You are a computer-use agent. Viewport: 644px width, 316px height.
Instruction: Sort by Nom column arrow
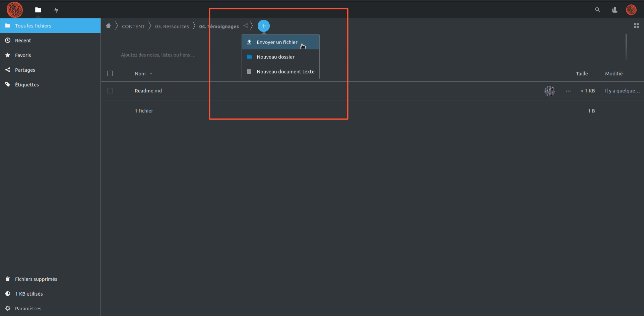[151, 74]
